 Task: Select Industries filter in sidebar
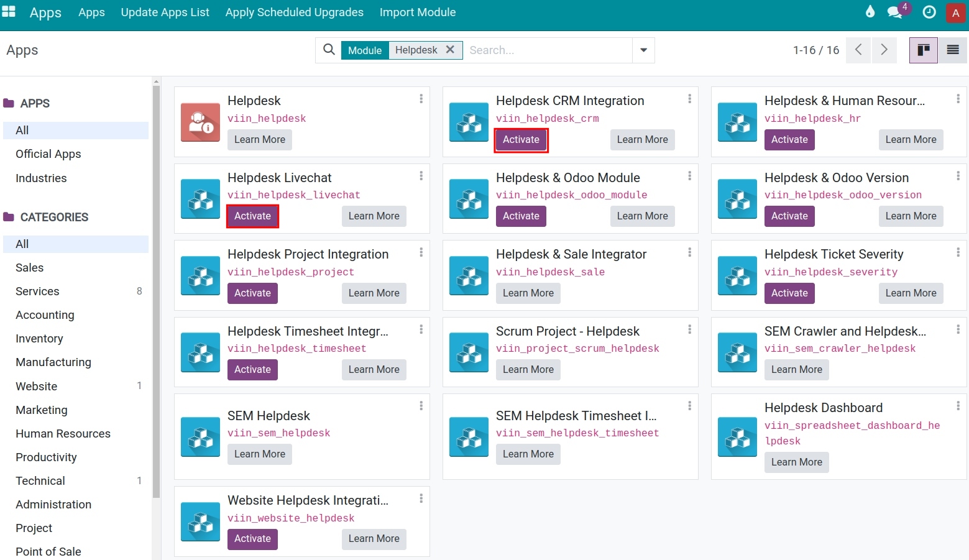pos(41,178)
